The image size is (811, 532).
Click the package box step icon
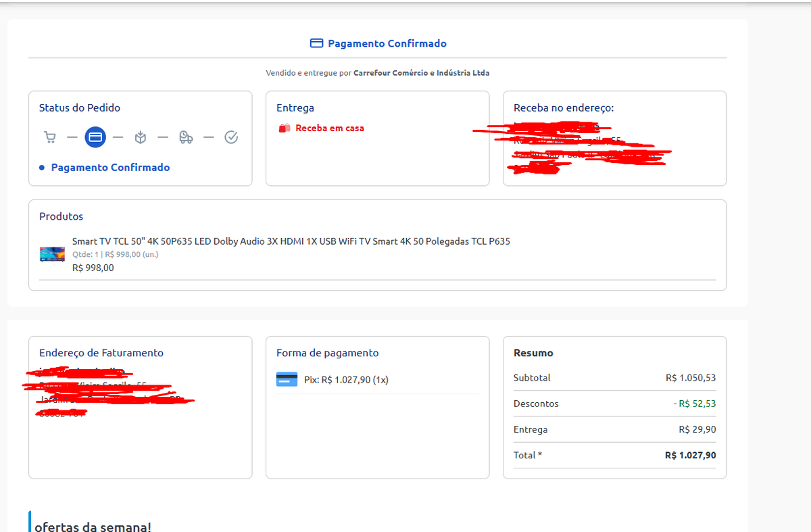click(x=141, y=137)
